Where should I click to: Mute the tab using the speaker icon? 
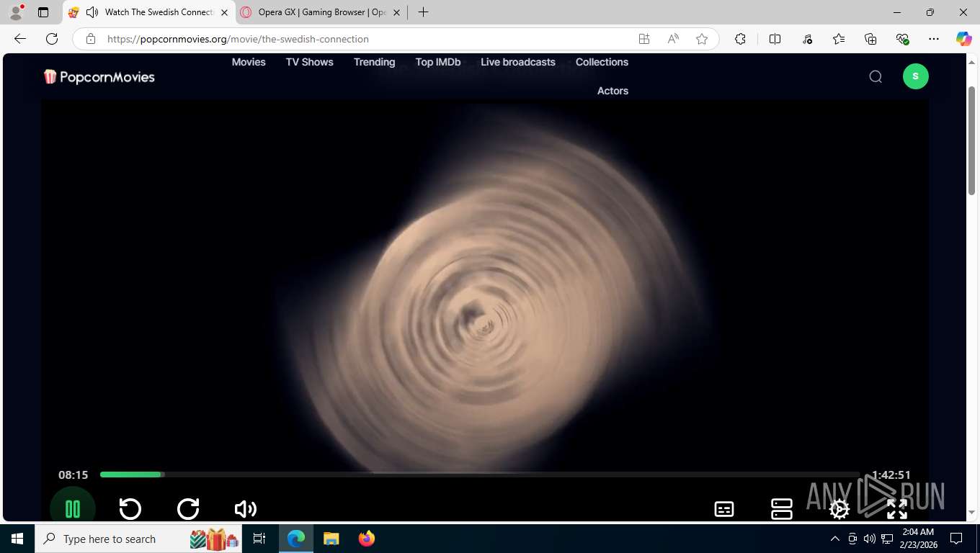[x=92, y=12]
